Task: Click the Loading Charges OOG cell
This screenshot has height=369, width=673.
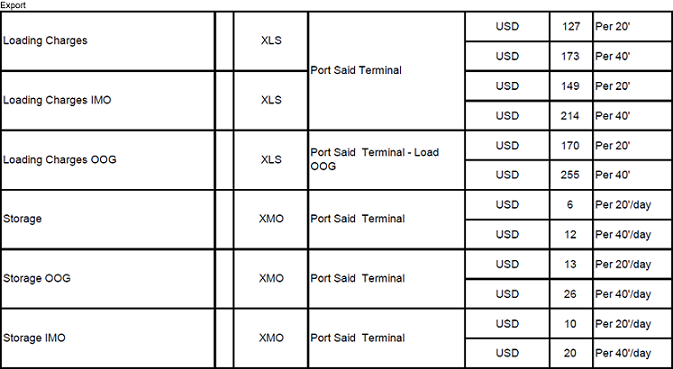Action: [x=108, y=160]
